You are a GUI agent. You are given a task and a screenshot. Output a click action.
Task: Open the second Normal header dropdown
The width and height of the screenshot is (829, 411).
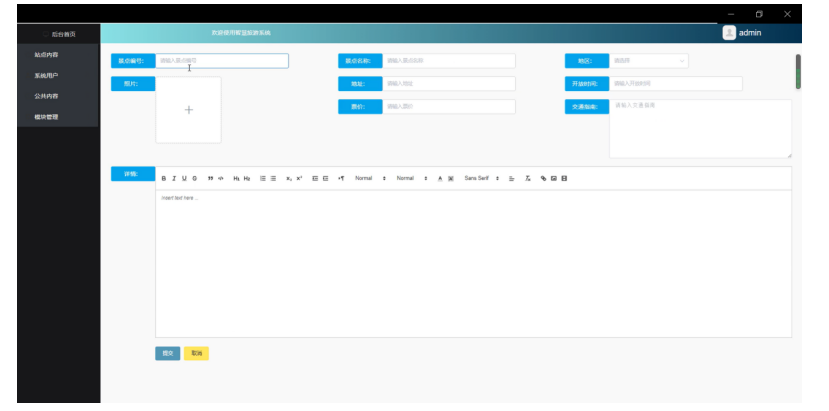(412, 179)
